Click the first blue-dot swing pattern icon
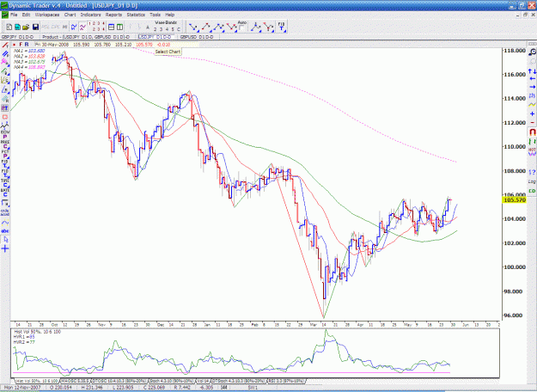537x392 pixels. (x=193, y=27)
